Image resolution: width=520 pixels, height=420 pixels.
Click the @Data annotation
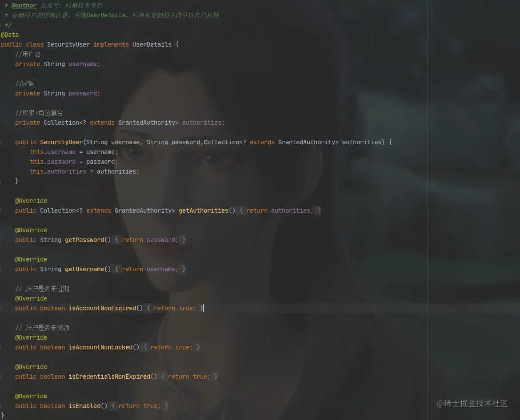click(x=10, y=35)
